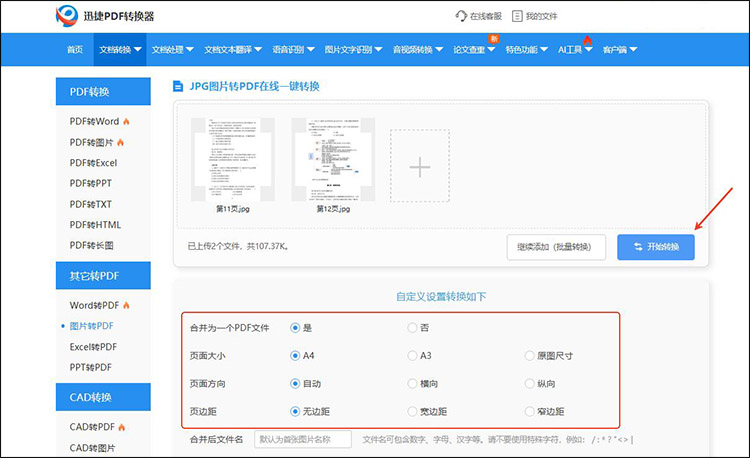Click the CAD转换 section header

click(103, 397)
